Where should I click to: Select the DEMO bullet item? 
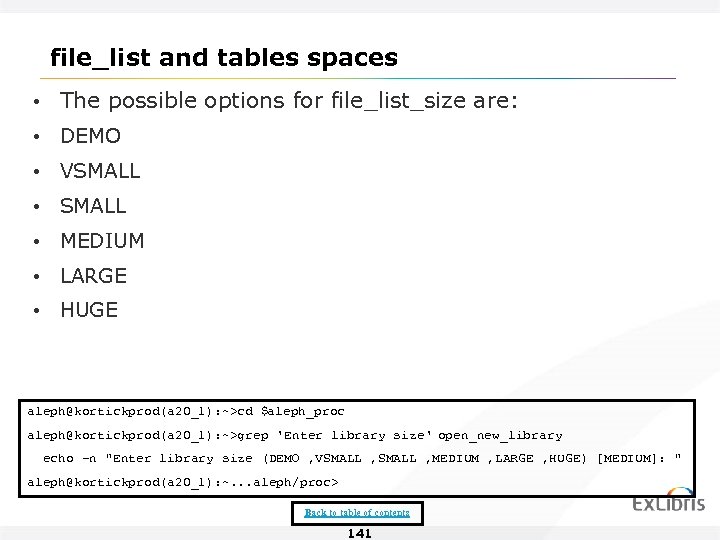pyautogui.click(x=90, y=136)
